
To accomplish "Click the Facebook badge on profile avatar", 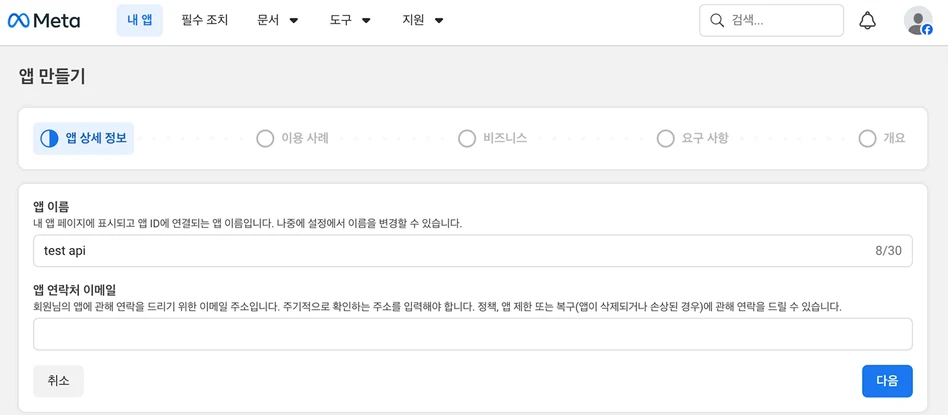I will (927, 30).
